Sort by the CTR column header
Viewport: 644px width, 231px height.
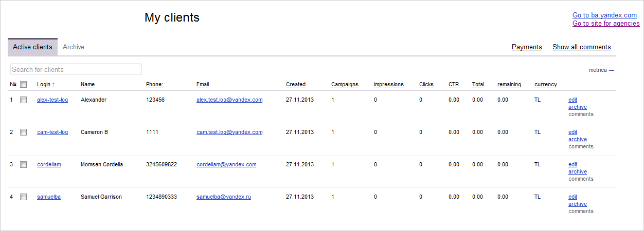pyautogui.click(x=454, y=85)
